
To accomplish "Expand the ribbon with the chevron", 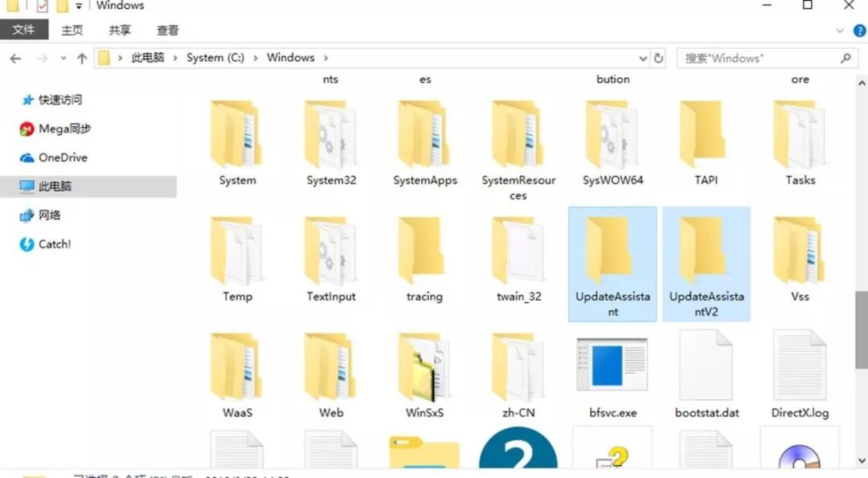I will (x=840, y=31).
